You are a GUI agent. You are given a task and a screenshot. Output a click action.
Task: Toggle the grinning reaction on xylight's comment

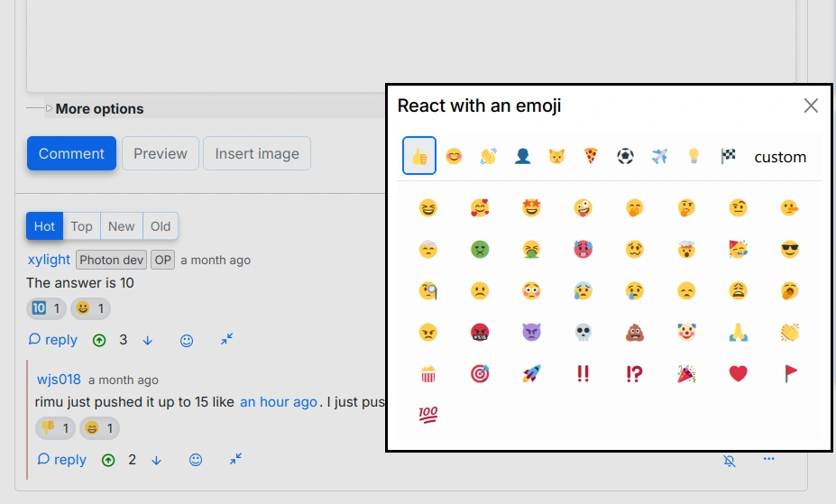(90, 308)
